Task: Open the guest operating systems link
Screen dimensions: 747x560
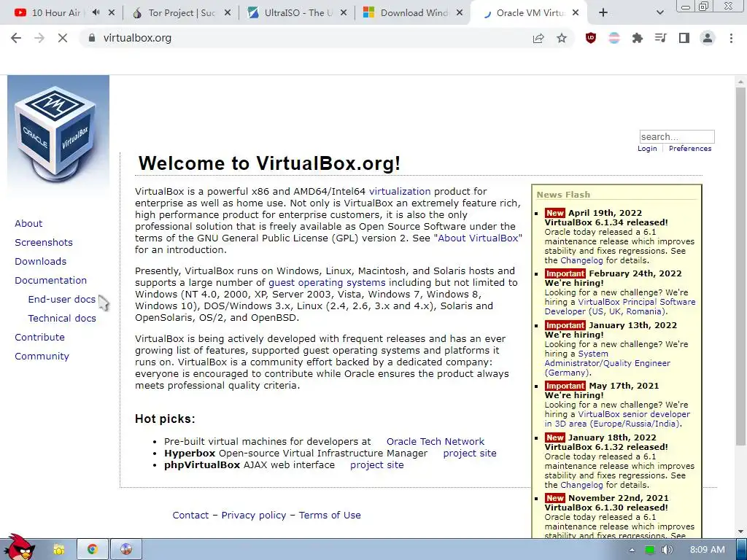Action: [x=327, y=282]
